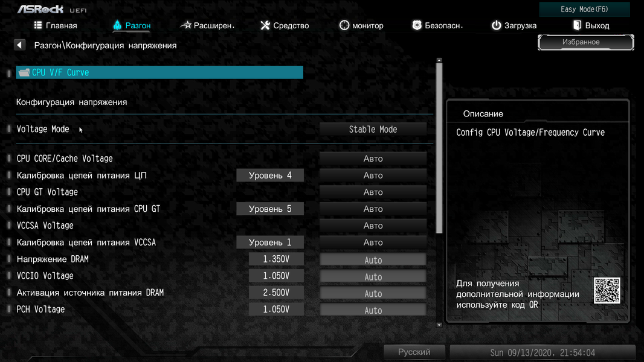This screenshot has width=644, height=362.
Task: Click the Разгон\Конфигурация напряжения breadcrumb
Action: point(105,45)
